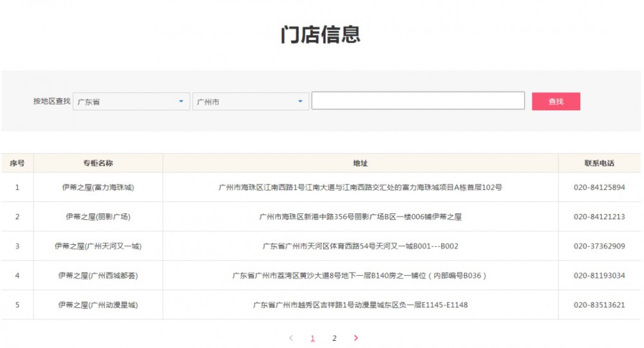Click the 门店信息 page heading
The height and width of the screenshot is (348, 644).
coord(320,35)
